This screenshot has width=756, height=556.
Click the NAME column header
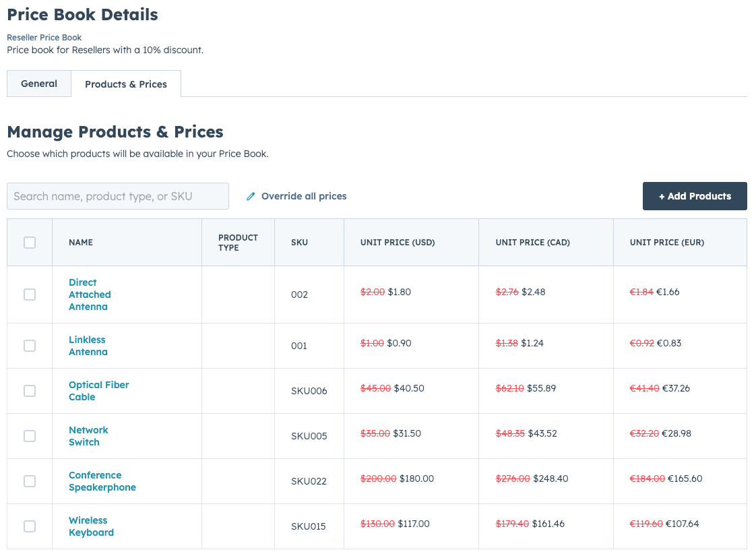coord(81,242)
